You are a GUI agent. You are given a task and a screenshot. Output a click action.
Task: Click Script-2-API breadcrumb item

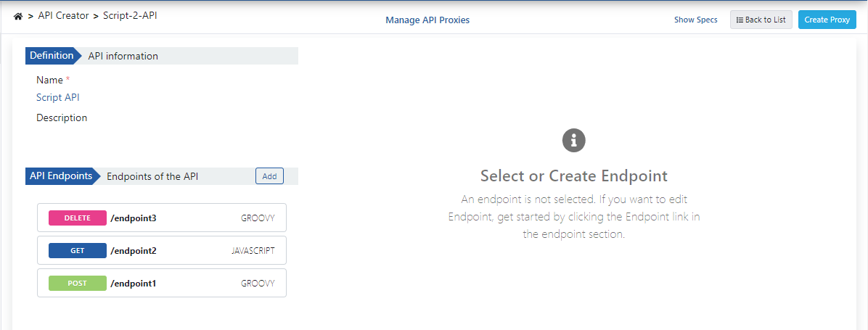[130, 15]
